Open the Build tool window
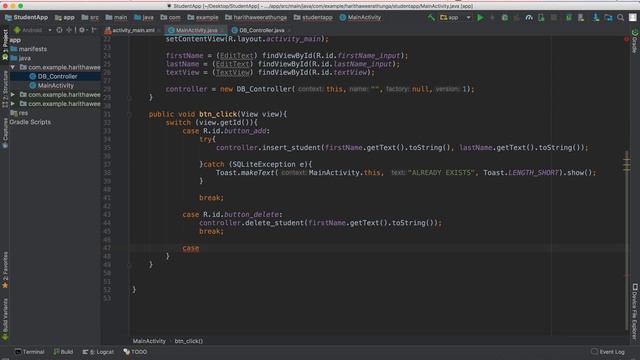Image resolution: width=640 pixels, height=360 pixels. [63, 352]
